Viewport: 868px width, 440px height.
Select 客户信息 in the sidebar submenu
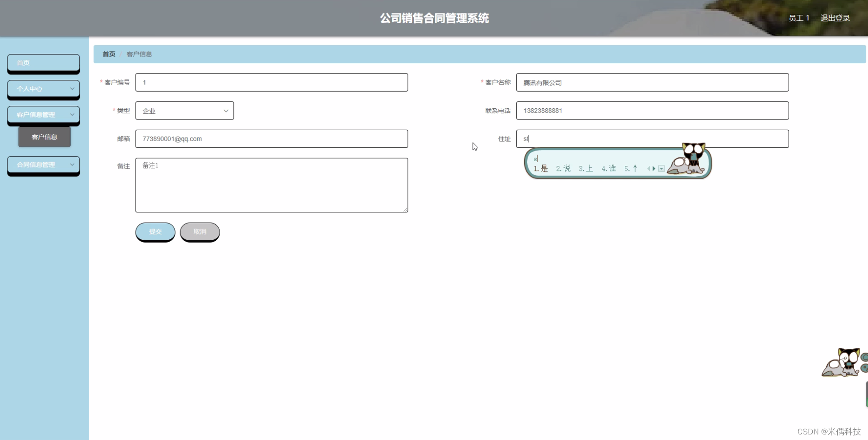[44, 137]
